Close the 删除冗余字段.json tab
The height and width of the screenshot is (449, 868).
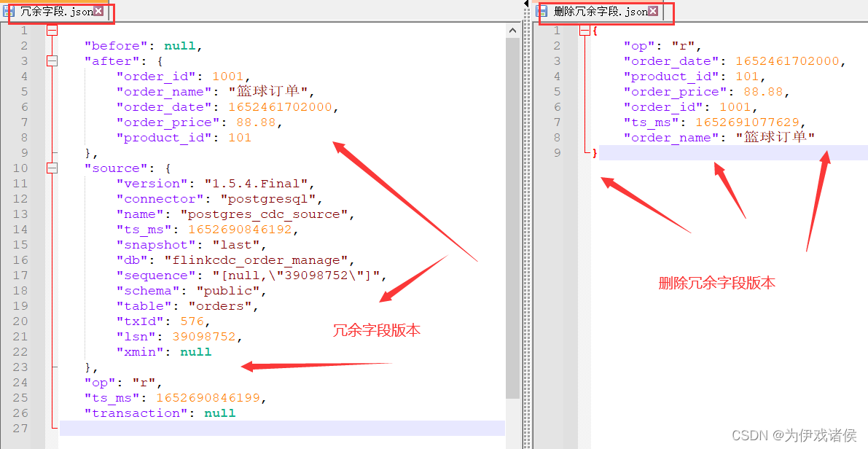653,11
